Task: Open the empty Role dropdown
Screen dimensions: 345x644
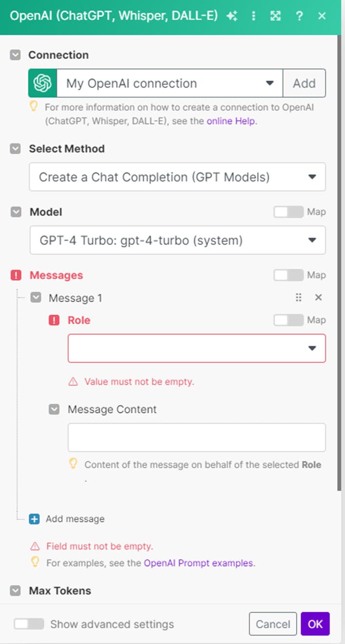Action: coord(196,348)
